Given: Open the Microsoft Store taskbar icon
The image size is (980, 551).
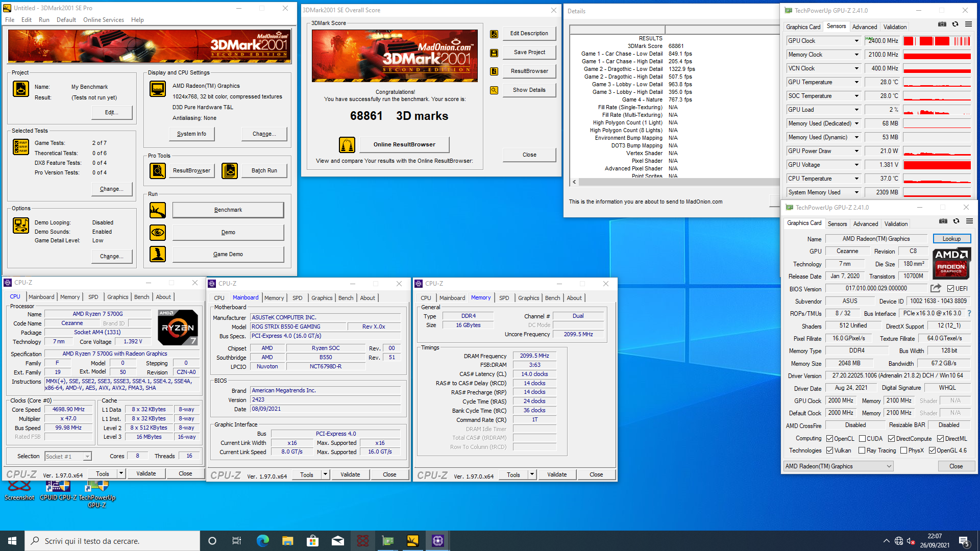Looking at the screenshot, I should coord(313,541).
